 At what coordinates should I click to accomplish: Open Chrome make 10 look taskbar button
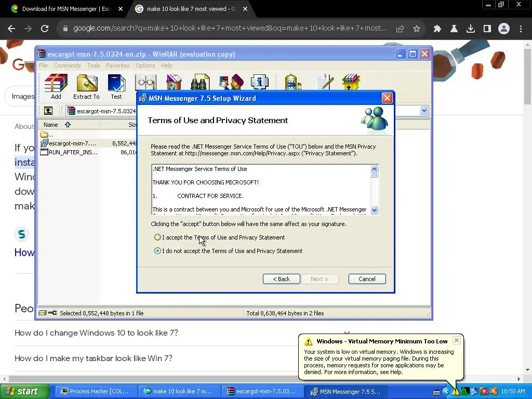click(178, 392)
